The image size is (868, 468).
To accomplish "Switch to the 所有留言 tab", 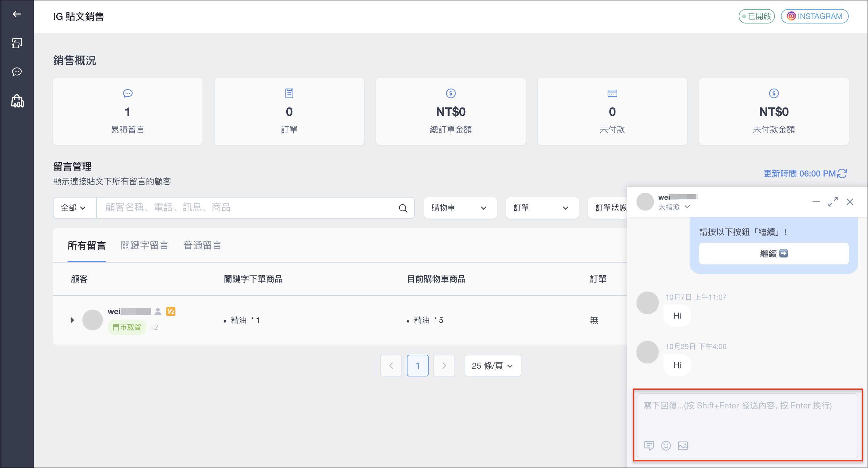I will tap(86, 245).
